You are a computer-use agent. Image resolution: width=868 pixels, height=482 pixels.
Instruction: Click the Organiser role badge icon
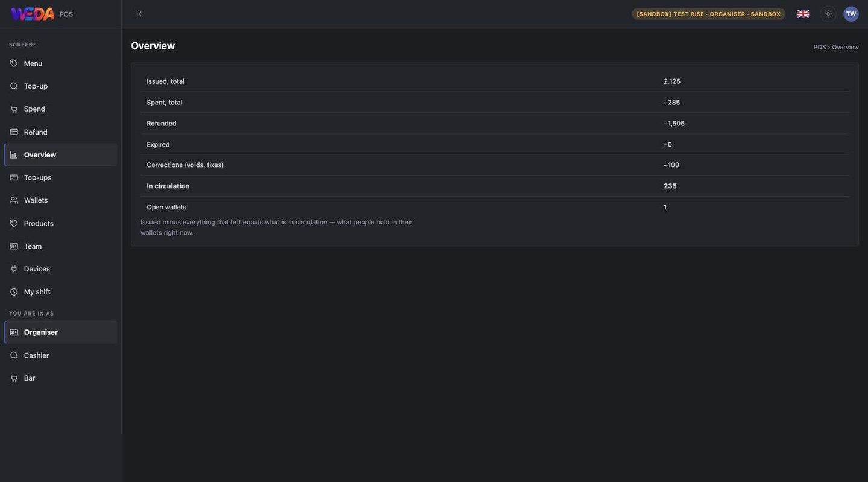[x=14, y=332]
